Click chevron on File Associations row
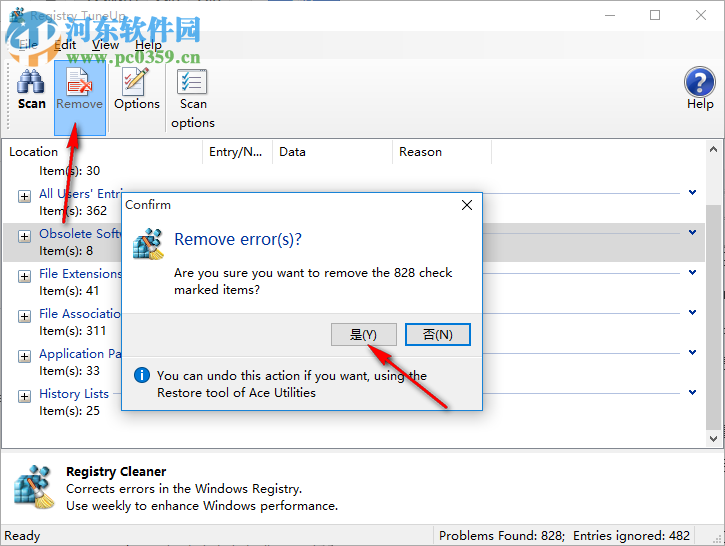This screenshot has height=546, width=725. click(x=692, y=312)
